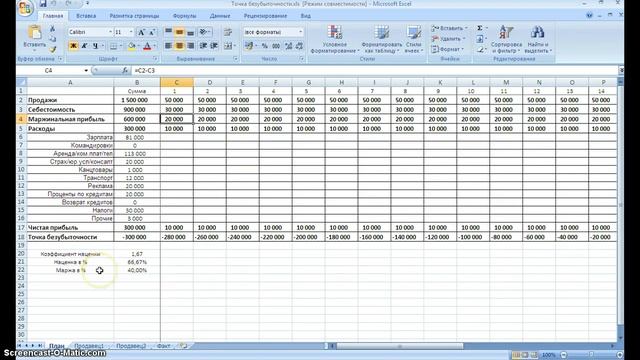Toggle middle vertical alignment
This screenshot has height=360, width=640.
pyautogui.click(x=179, y=32)
